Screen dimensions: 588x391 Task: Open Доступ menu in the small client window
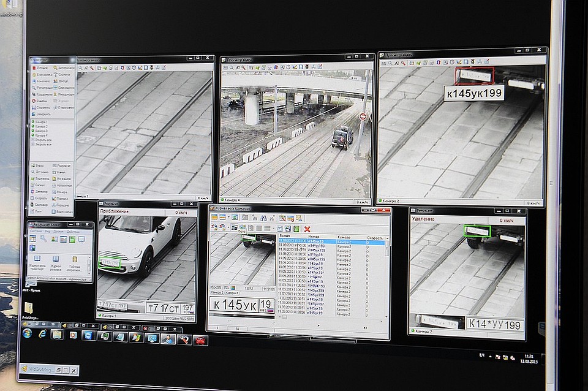click(x=59, y=231)
